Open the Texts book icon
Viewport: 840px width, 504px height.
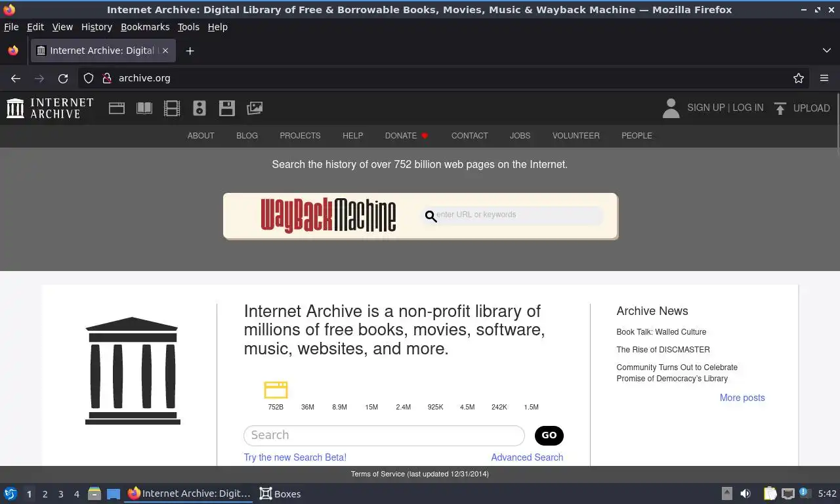tap(144, 108)
